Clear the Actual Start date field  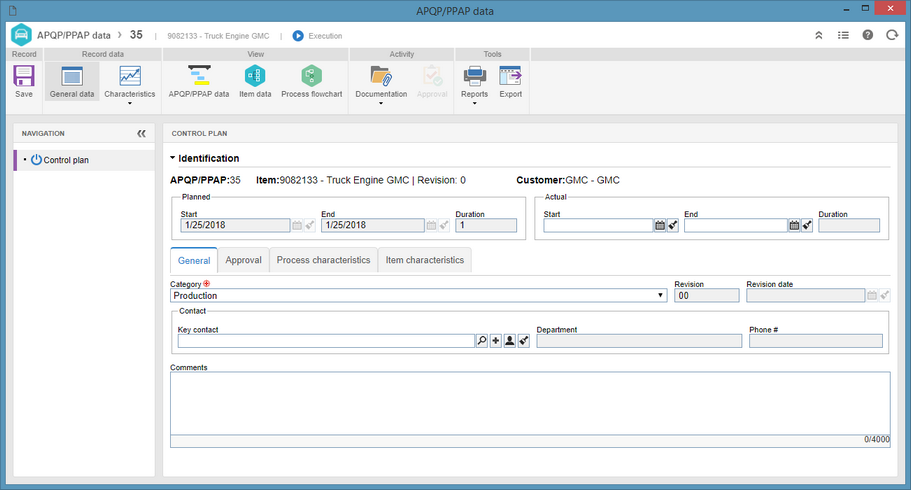tap(673, 226)
